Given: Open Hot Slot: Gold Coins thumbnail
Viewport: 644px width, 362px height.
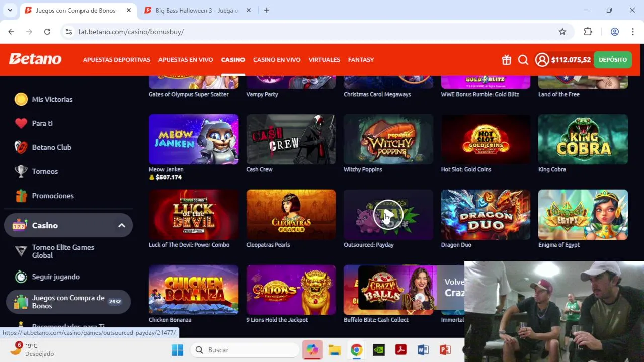Looking at the screenshot, I should 486,139.
